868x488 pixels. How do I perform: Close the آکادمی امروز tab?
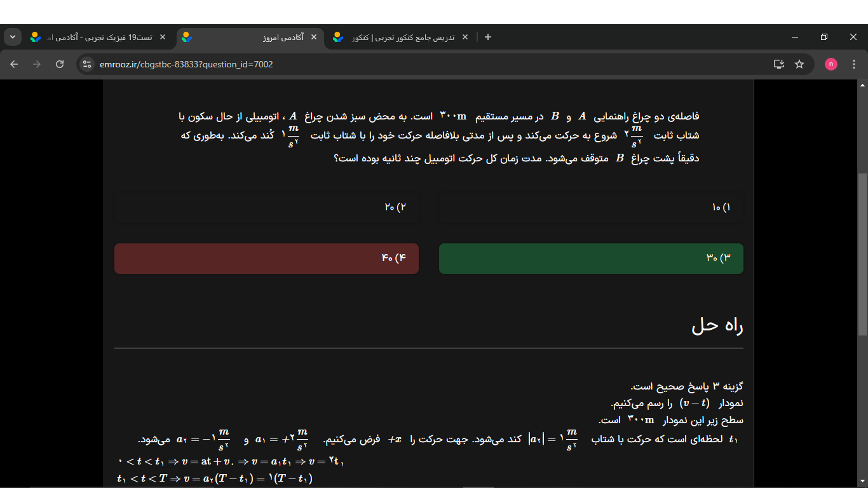[313, 37]
